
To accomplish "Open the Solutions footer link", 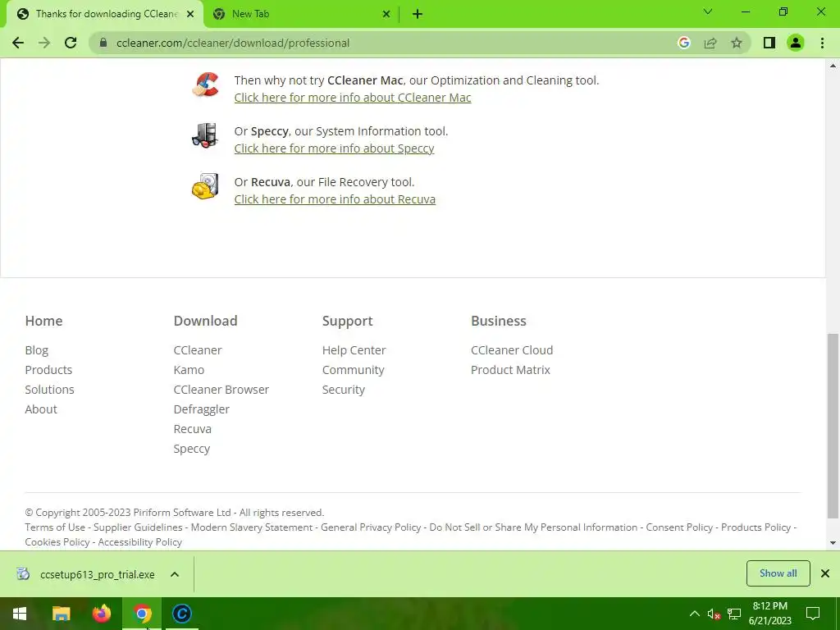I will 49,390.
